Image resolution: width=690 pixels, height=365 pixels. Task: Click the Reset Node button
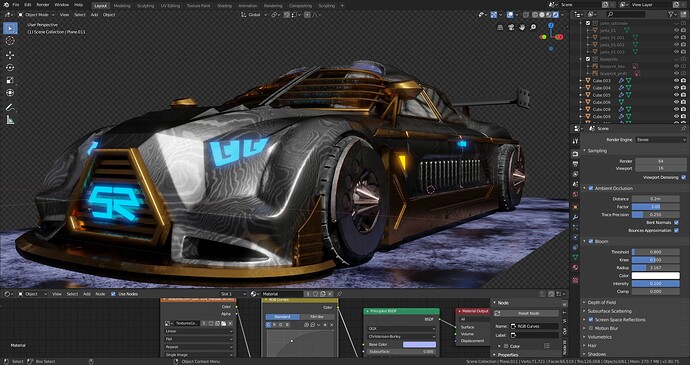(529, 313)
